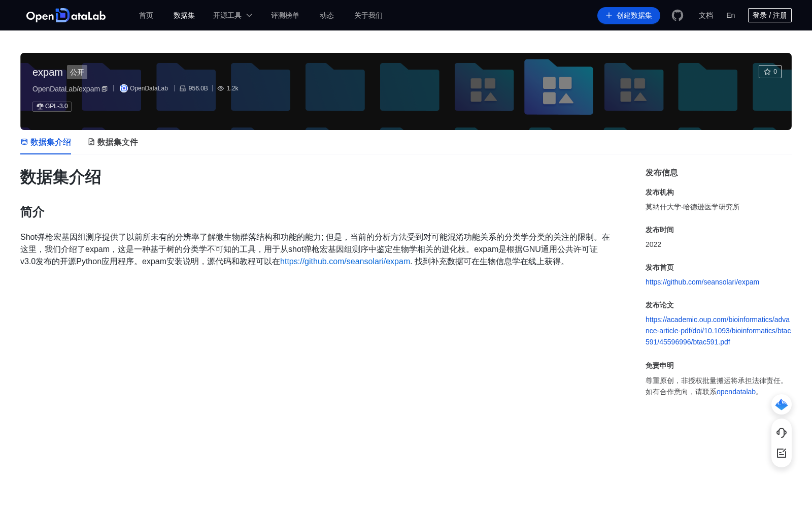Click the 发布信息 heading
Image resolution: width=812 pixels, height=508 pixels.
662,173
